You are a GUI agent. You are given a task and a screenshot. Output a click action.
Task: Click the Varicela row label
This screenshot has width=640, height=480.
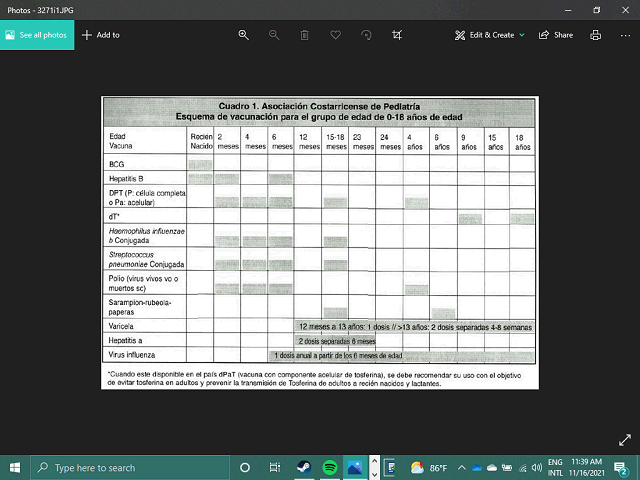121,326
